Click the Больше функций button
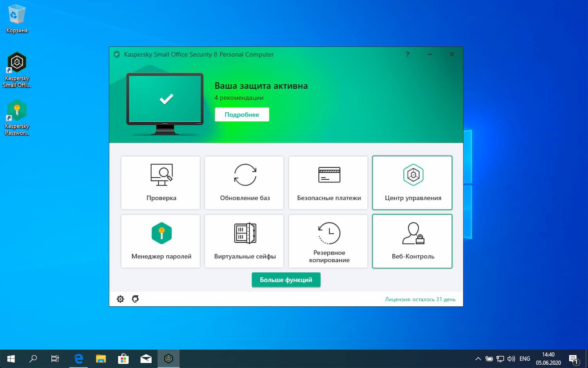588x368 pixels. coord(286,280)
